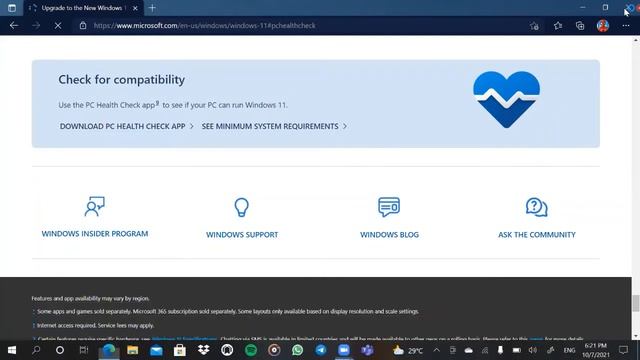Click 'Internet access required' footnote
This screenshot has width=640, height=360.
pyautogui.click(x=96, y=325)
